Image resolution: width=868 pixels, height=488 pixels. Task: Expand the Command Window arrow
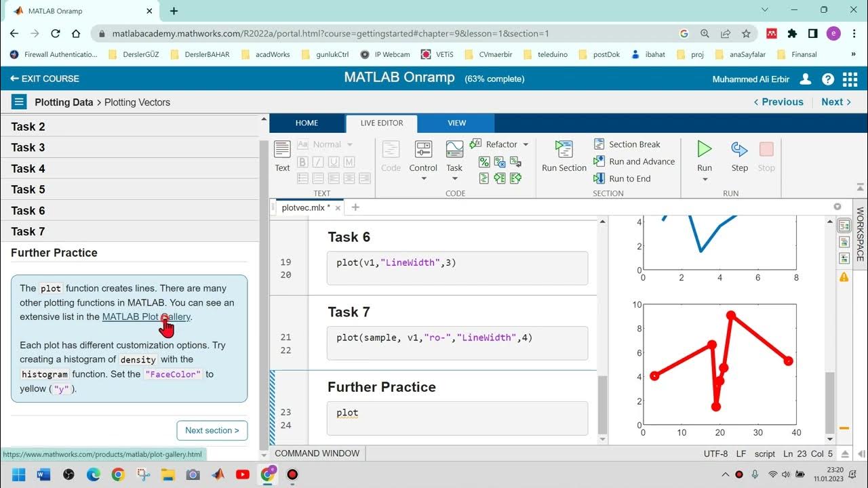(844, 454)
